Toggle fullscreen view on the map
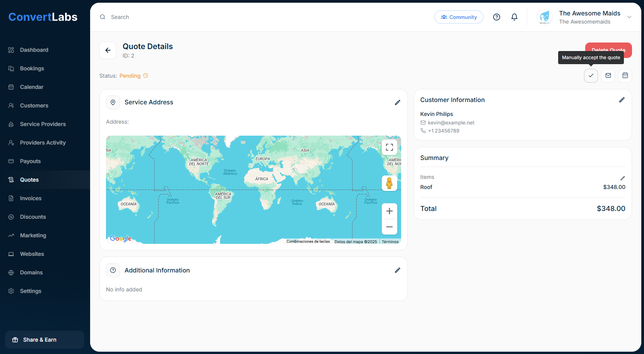Viewport: 644px width, 354px height. (389, 147)
